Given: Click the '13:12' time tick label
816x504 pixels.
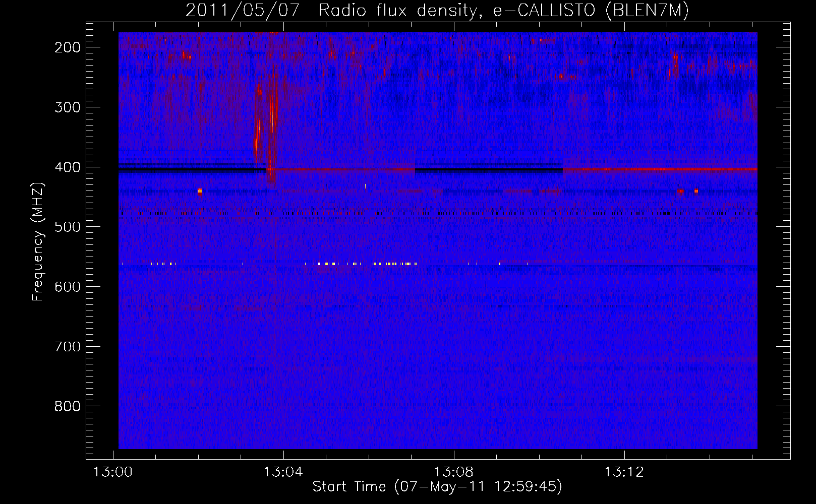Looking at the screenshot, I should tap(624, 472).
